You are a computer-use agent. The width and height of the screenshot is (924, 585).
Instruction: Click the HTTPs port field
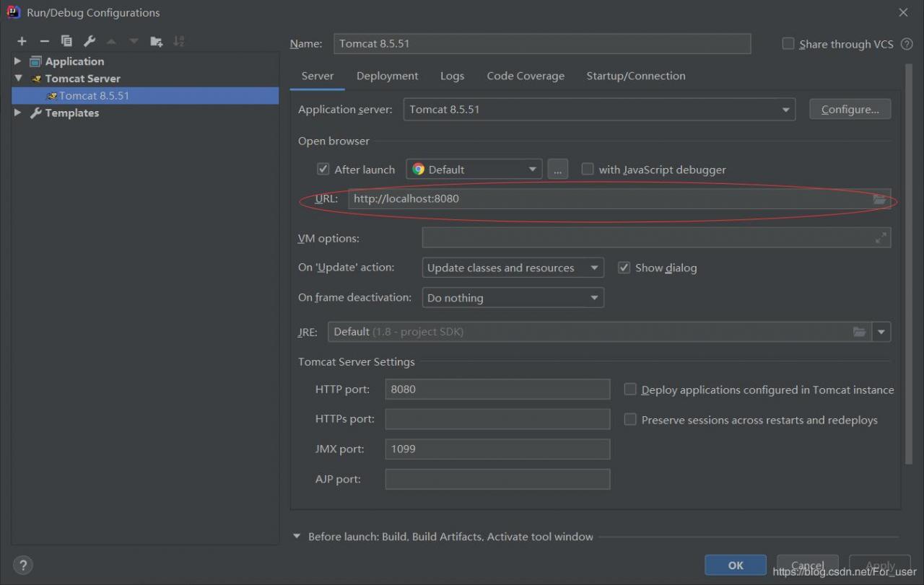coord(497,419)
